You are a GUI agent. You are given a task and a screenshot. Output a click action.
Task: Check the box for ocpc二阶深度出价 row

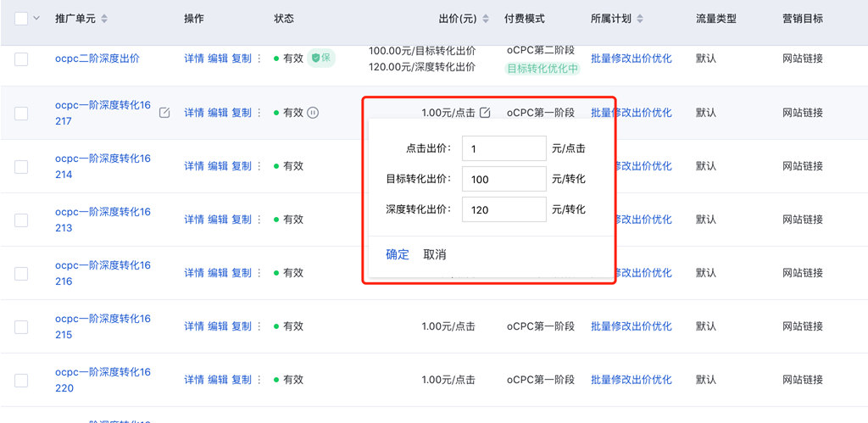[x=21, y=58]
